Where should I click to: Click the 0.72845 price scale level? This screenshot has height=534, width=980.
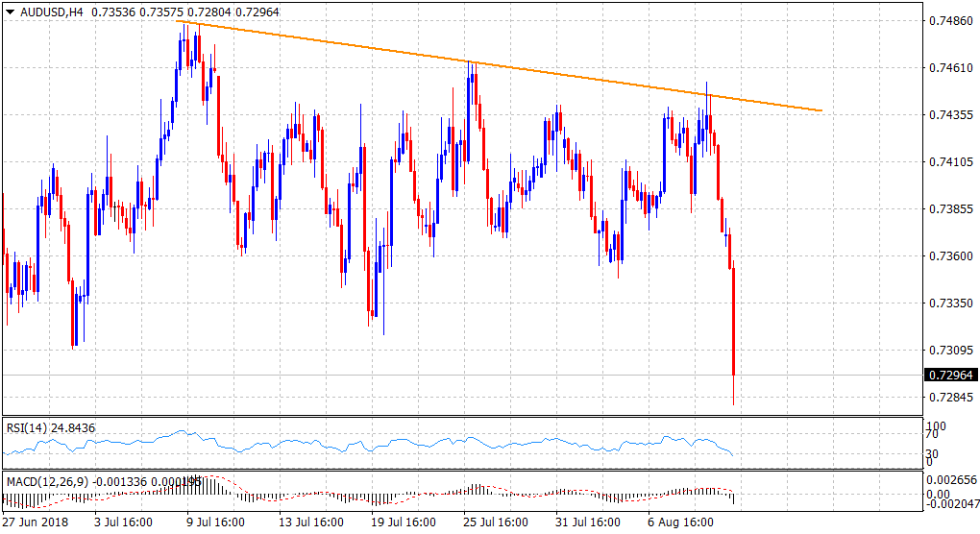(x=947, y=398)
